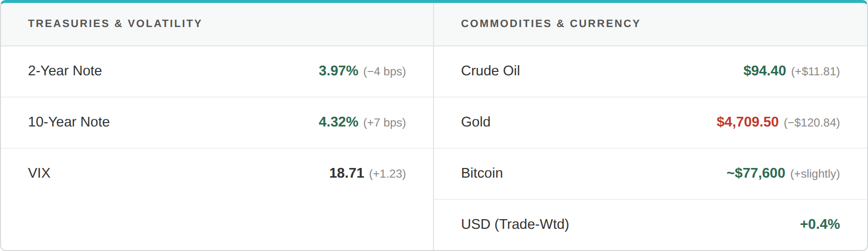Click the ~$77,600 Bitcoin price
The height and width of the screenshot is (251, 868).
(756, 173)
